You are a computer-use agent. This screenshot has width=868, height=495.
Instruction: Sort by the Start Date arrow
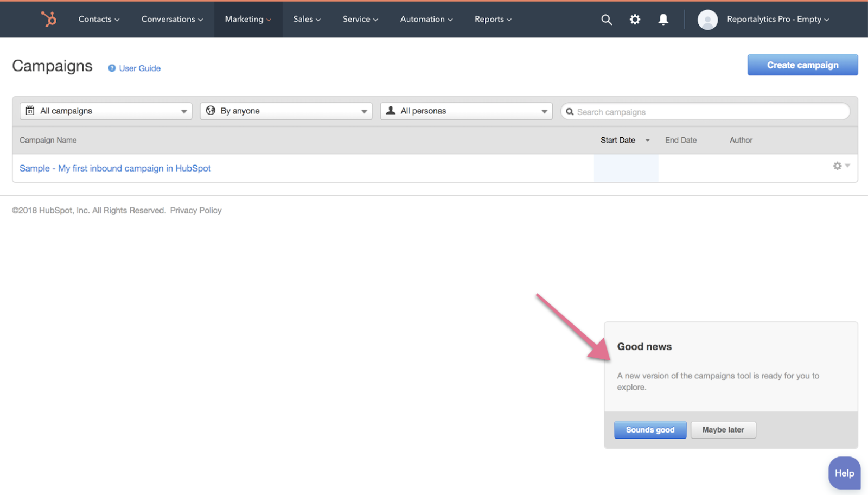[x=647, y=140]
